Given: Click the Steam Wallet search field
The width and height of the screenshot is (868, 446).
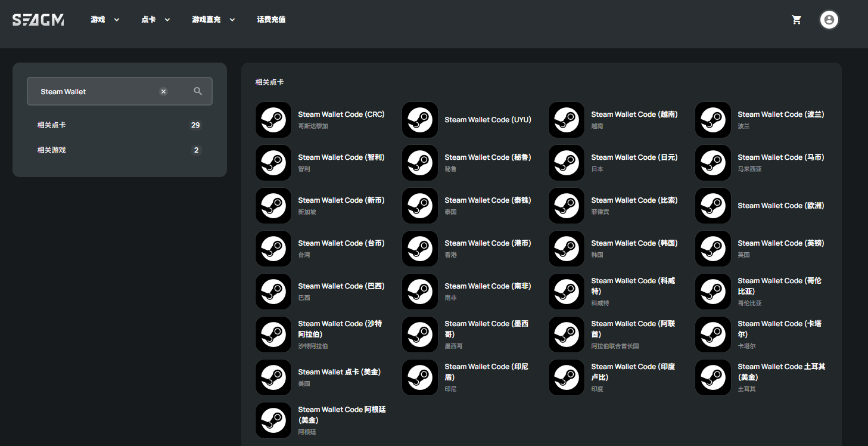Looking at the screenshot, I should (x=120, y=91).
